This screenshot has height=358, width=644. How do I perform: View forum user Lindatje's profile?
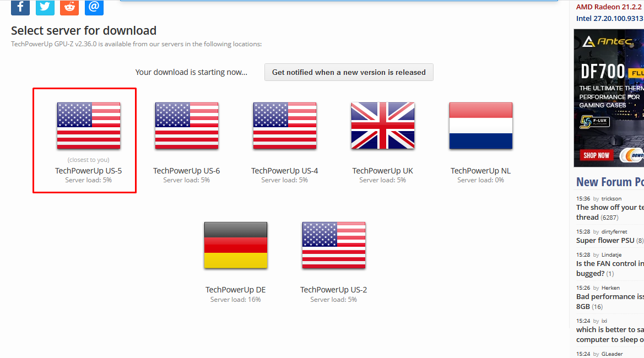pos(611,255)
